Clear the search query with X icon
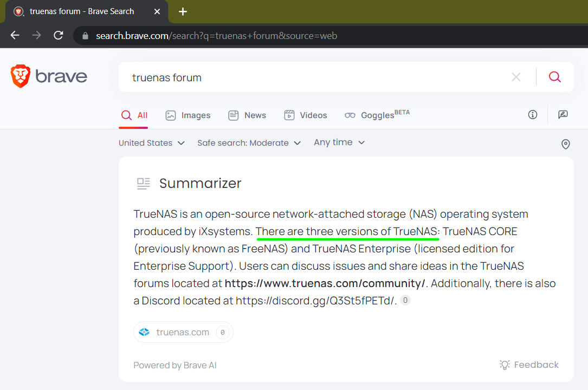Screen dimensions: 588x390 point(516,77)
